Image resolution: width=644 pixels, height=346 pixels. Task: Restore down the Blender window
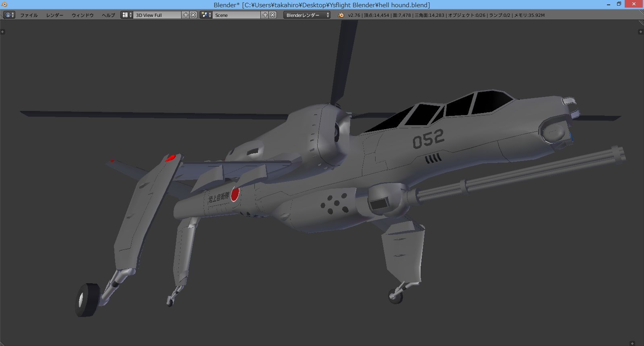click(619, 4)
